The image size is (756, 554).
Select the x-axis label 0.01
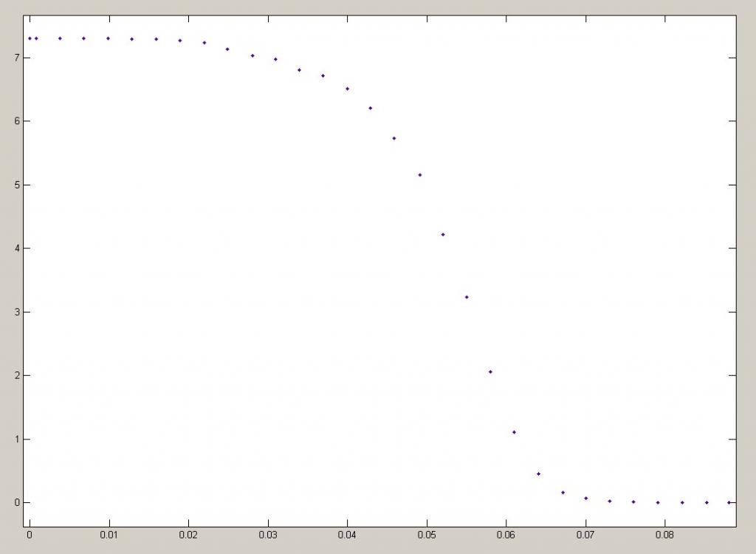pos(109,536)
